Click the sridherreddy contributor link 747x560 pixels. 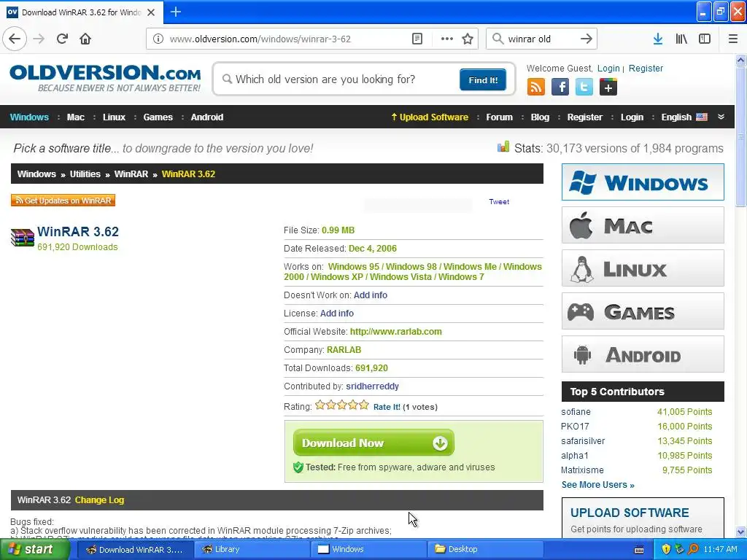tap(372, 386)
